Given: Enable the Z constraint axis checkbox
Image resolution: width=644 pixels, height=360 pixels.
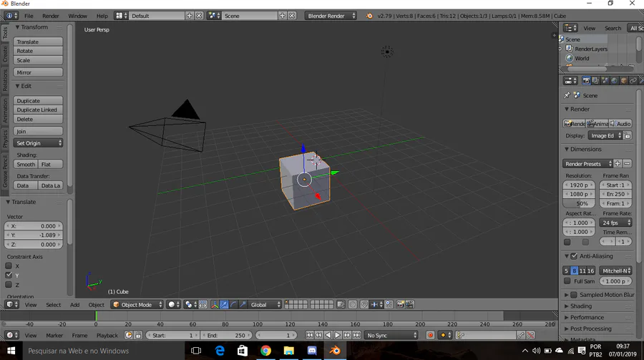Looking at the screenshot, I should coord(9,284).
